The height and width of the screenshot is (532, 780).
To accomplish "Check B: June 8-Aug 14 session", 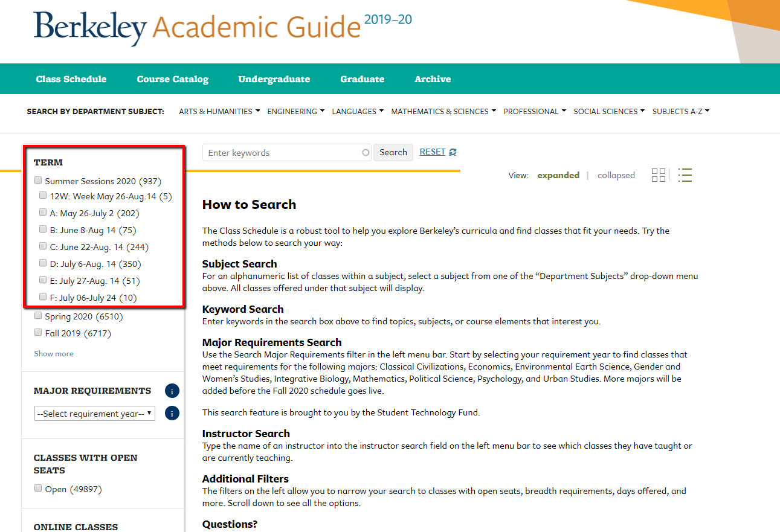I will 43,229.
